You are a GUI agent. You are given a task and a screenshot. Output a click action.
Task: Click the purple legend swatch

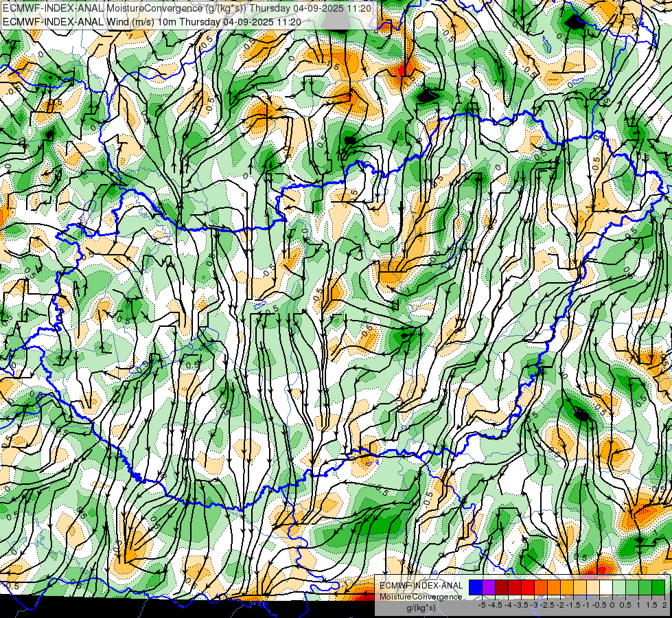click(x=489, y=587)
